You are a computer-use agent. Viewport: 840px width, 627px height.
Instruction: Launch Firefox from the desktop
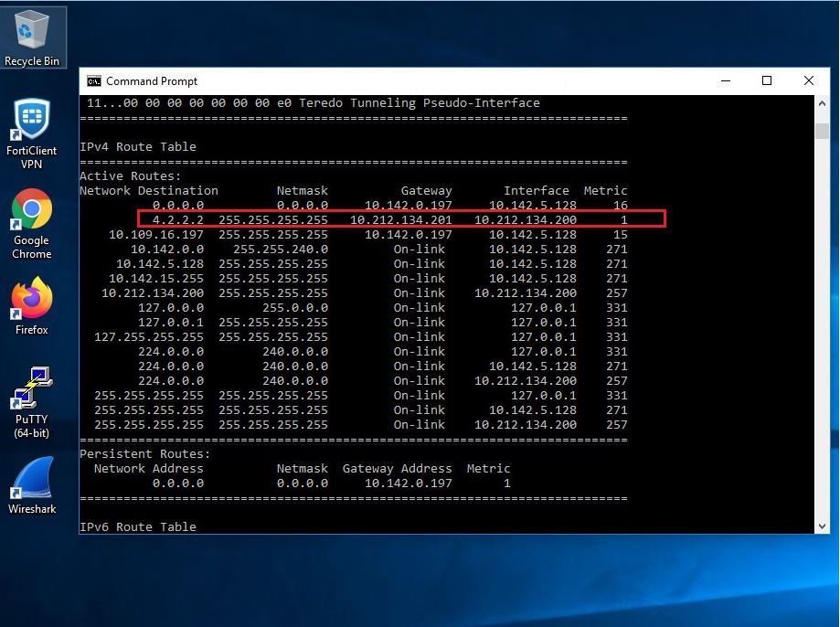click(32, 306)
